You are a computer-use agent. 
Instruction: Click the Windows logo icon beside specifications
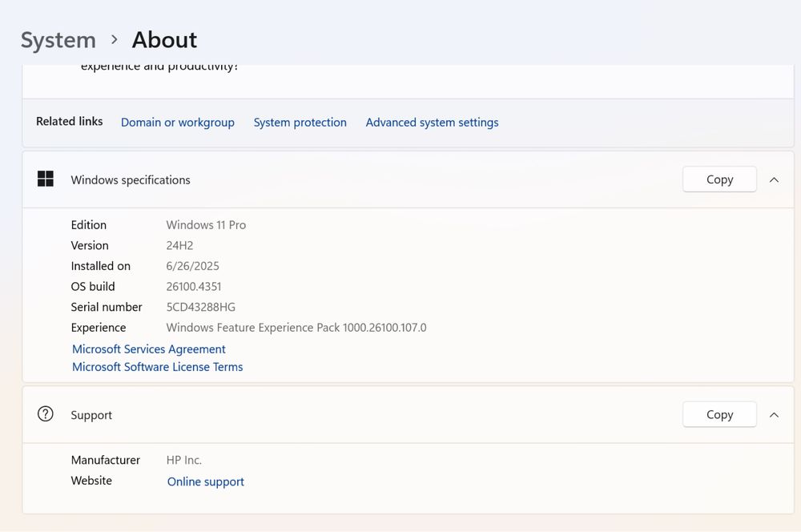(x=46, y=179)
